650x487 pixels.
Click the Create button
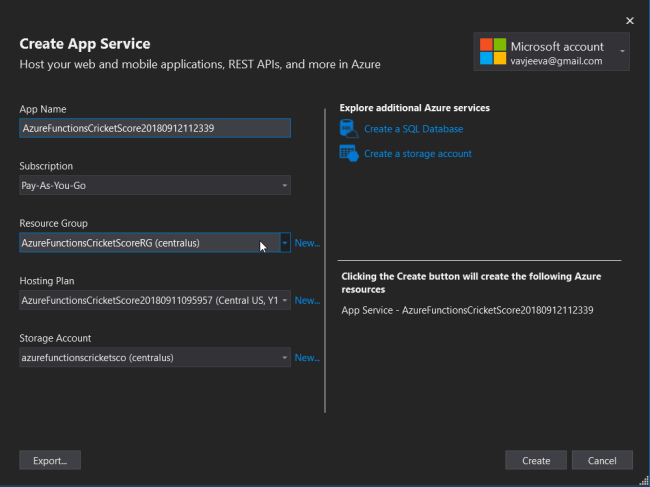536,460
